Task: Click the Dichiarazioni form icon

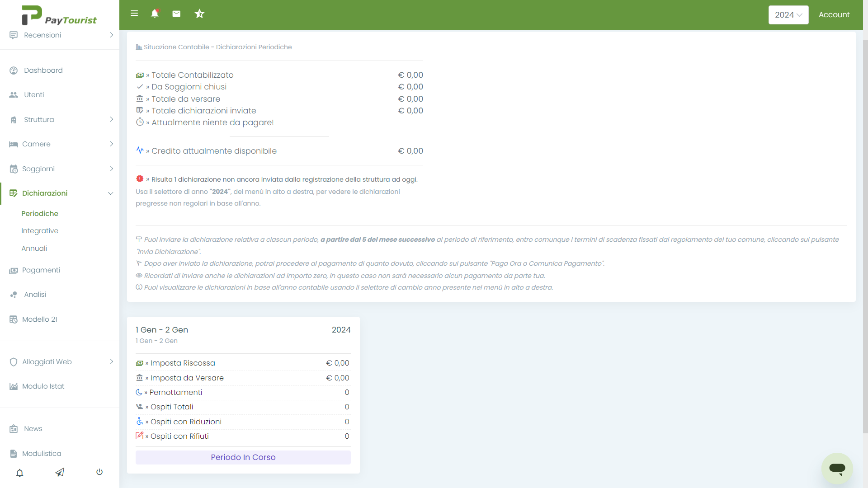Action: (14, 193)
